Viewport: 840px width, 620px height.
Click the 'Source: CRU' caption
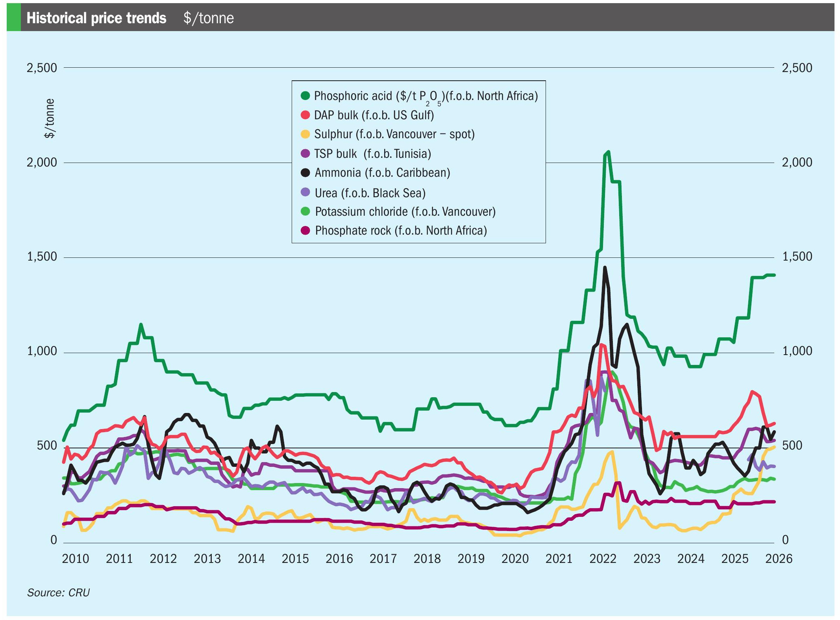[58, 592]
